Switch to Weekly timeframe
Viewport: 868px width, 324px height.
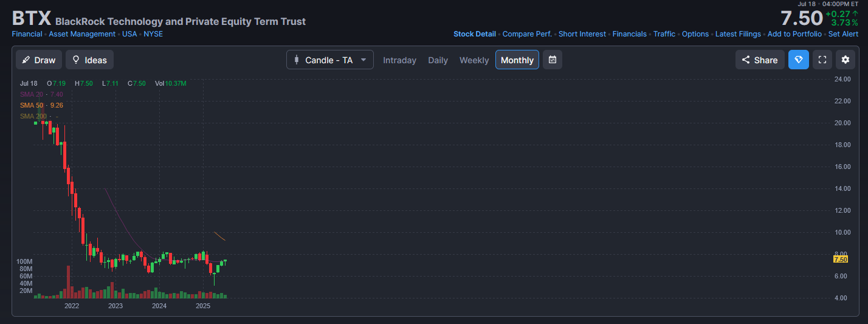point(474,60)
